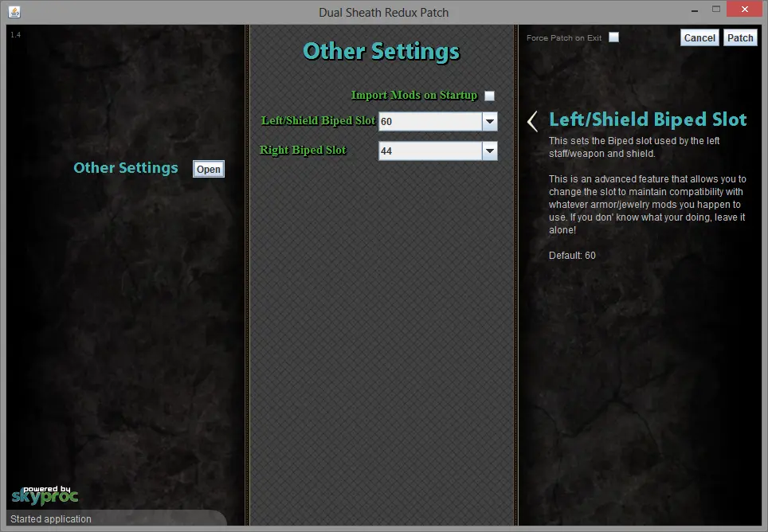This screenshot has width=768, height=532.
Task: Enable Import Mods on Startup checkbox
Action: point(490,96)
